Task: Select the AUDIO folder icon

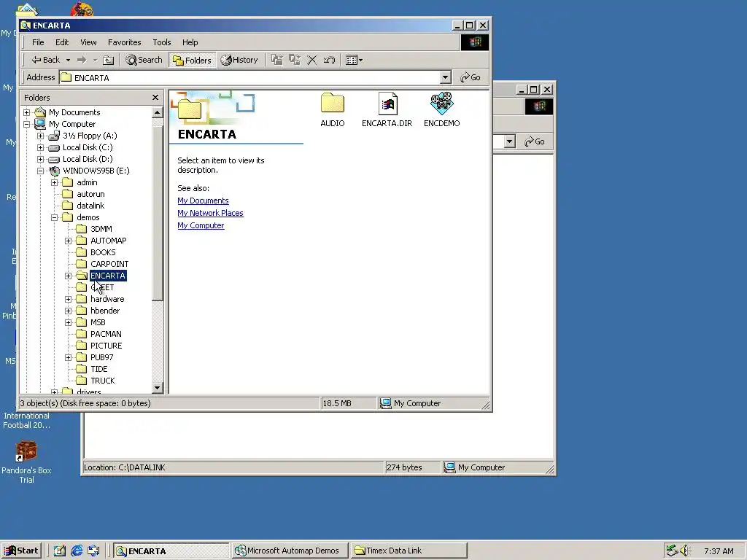Action: (333, 110)
